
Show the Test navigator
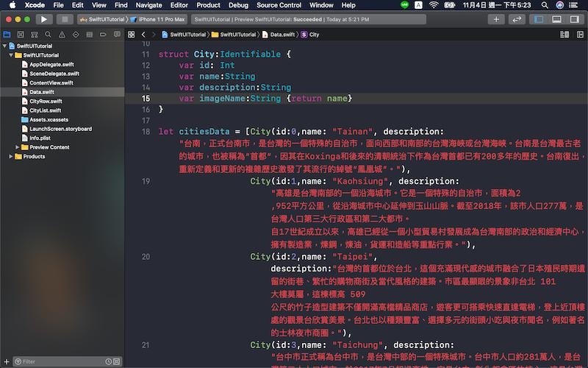click(76, 35)
